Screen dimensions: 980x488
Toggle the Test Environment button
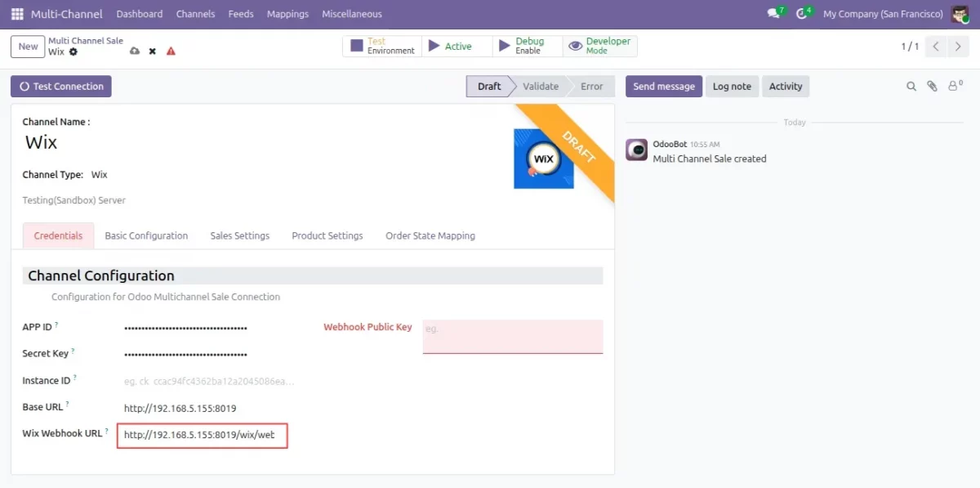[382, 46]
